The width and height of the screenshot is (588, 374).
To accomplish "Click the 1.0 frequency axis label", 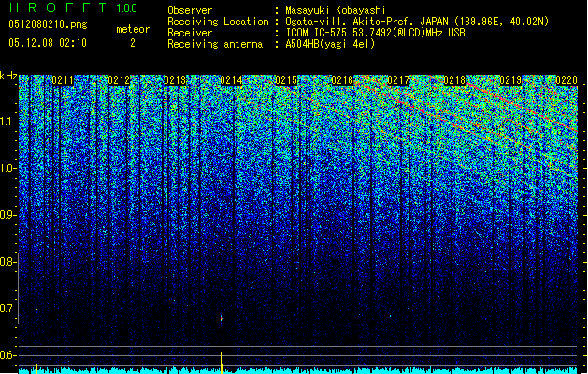I will [7, 168].
